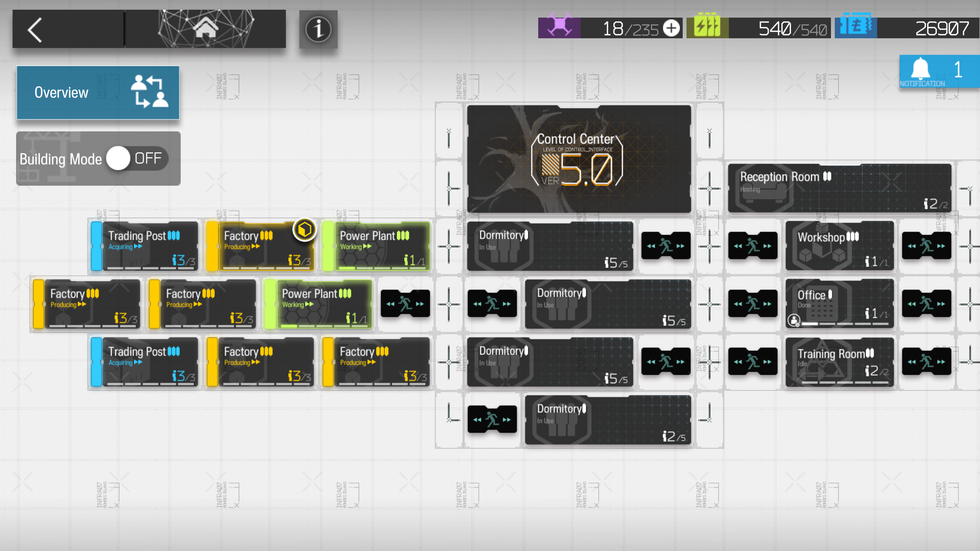
Task: Click the corridor exit icon left of Office
Action: pyautogui.click(x=753, y=304)
